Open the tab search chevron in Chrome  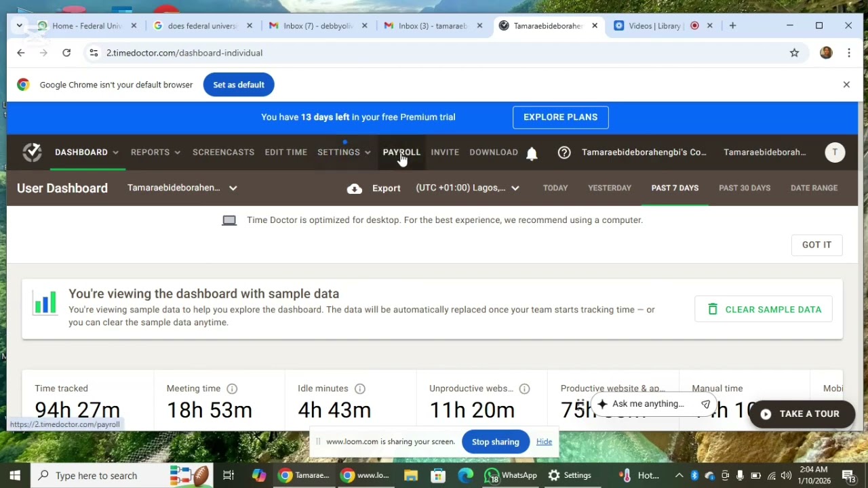20,26
